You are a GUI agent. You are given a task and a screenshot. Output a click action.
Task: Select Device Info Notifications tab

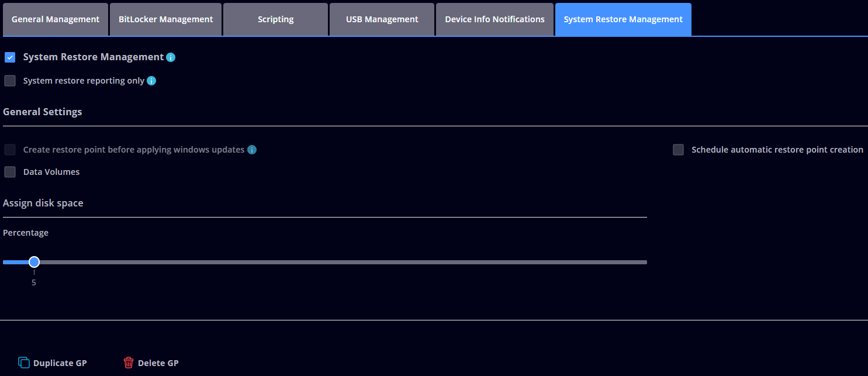click(x=494, y=19)
